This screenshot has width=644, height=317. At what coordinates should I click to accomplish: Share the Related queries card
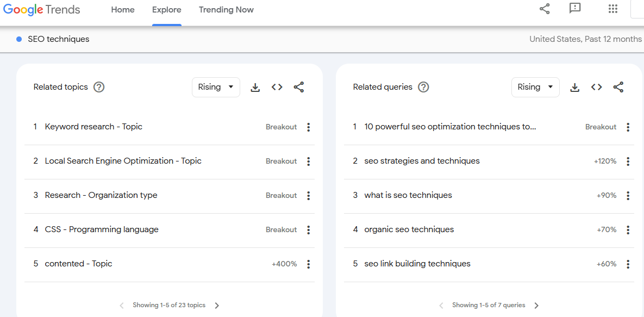618,87
